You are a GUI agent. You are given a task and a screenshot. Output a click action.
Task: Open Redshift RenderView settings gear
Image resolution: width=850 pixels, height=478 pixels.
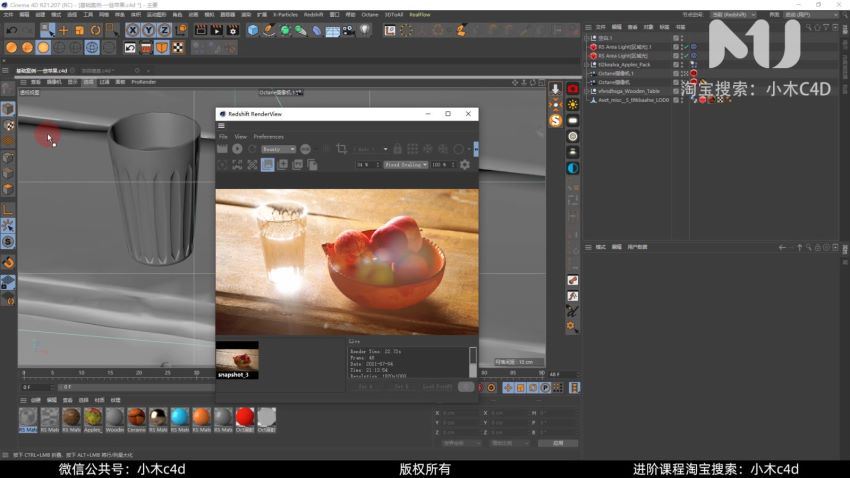(464, 164)
